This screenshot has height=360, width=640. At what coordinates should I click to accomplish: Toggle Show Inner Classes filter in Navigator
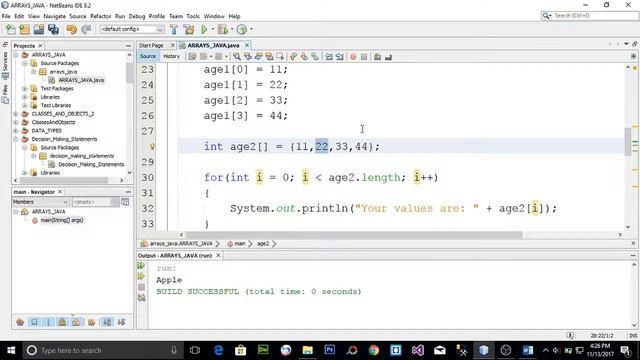point(76,322)
